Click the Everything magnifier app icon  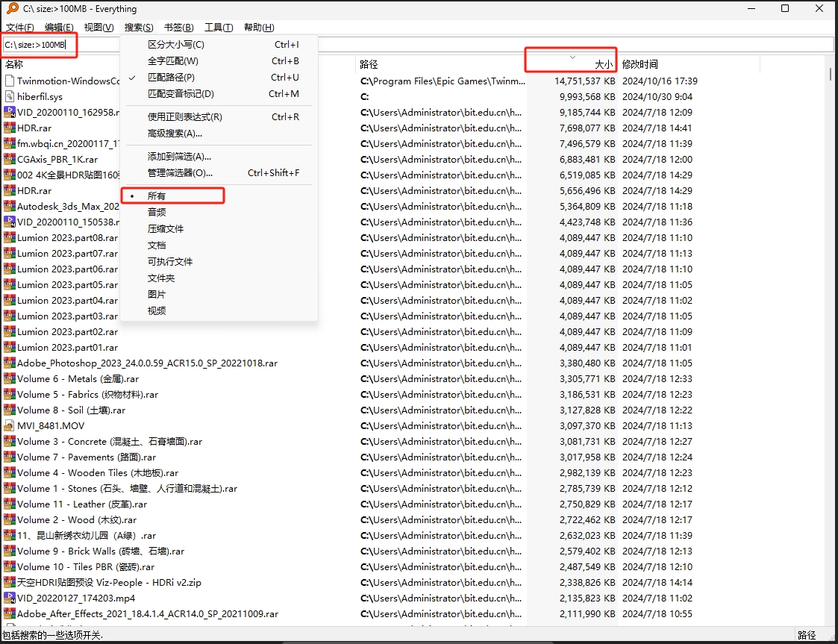(x=12, y=8)
